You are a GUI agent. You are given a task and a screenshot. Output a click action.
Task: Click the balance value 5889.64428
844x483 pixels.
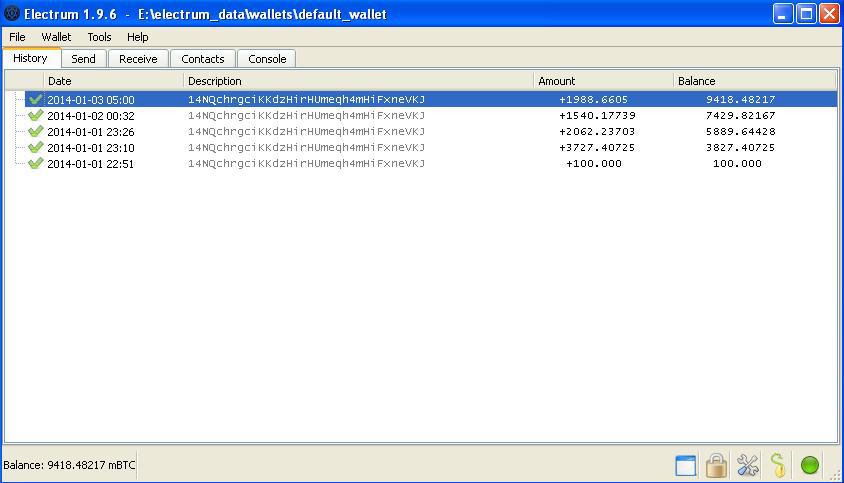pos(741,131)
